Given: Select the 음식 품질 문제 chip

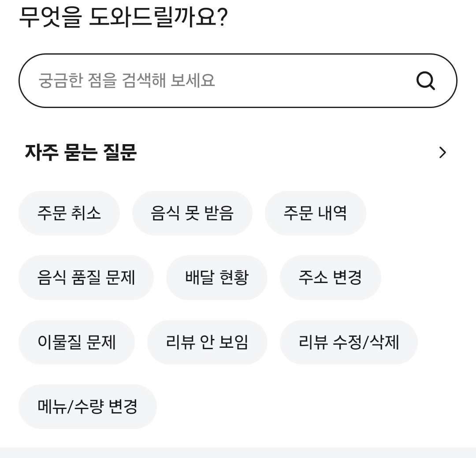Looking at the screenshot, I should [86, 277].
